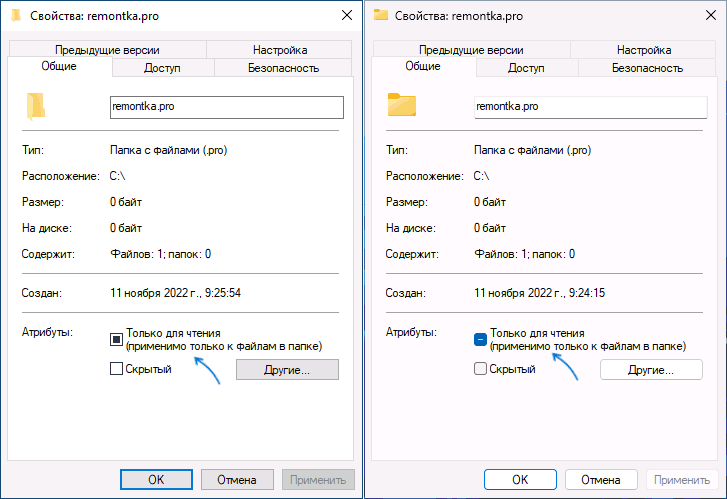727x499 pixels.
Task: Click 'Файлов: 1; папок: 0' in left dialog
Action: pyautogui.click(x=160, y=254)
